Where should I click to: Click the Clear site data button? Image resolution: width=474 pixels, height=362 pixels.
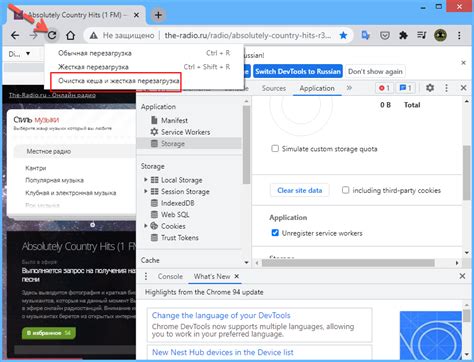(300, 190)
